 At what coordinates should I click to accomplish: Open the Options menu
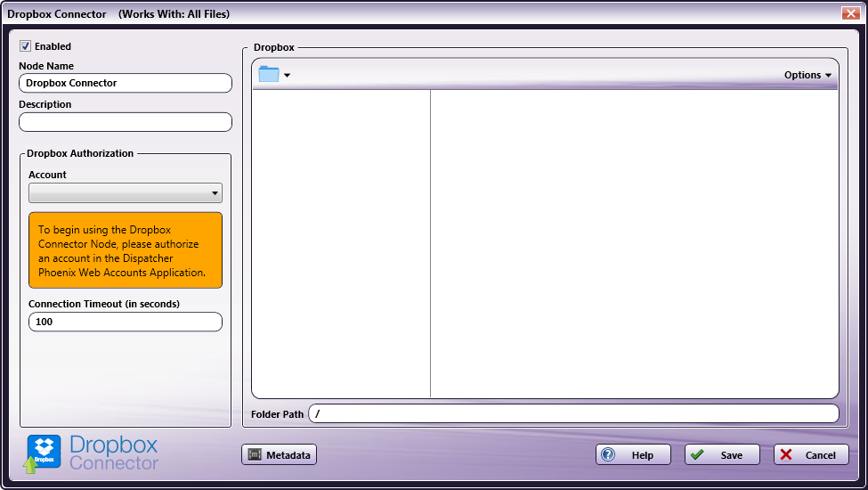[807, 75]
